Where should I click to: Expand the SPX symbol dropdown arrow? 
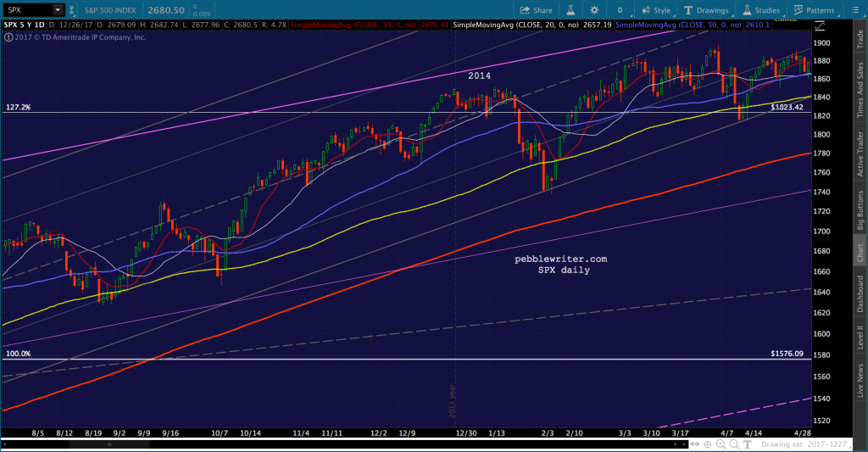pyautogui.click(x=58, y=10)
